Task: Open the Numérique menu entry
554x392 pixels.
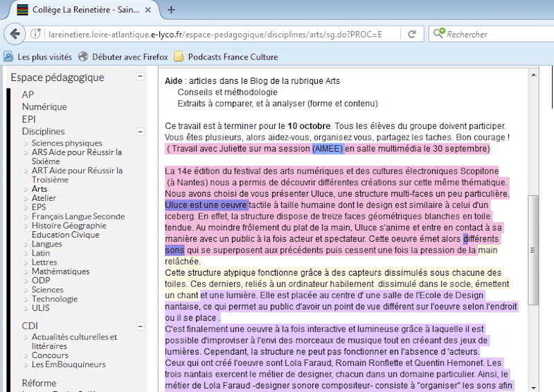Action: click(x=44, y=107)
